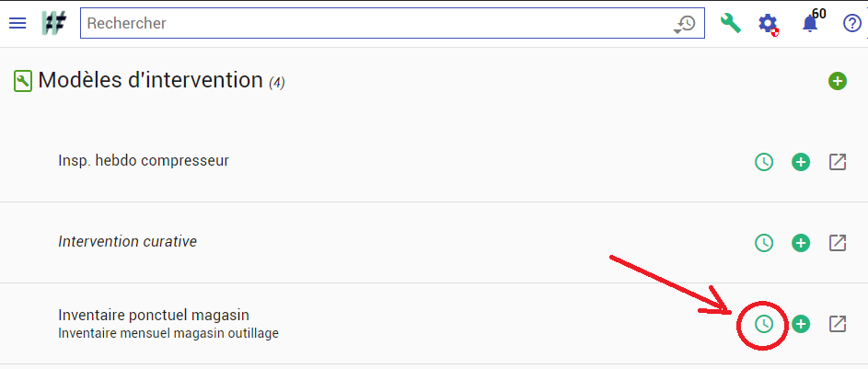Click the application logo icon

click(x=54, y=23)
